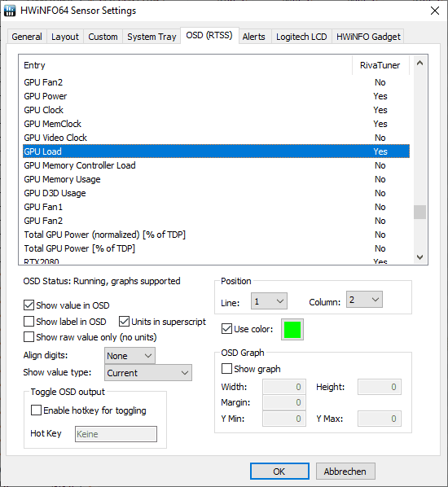Click the Y Min field
Viewport: 448px width, 487px height.
tap(284, 419)
